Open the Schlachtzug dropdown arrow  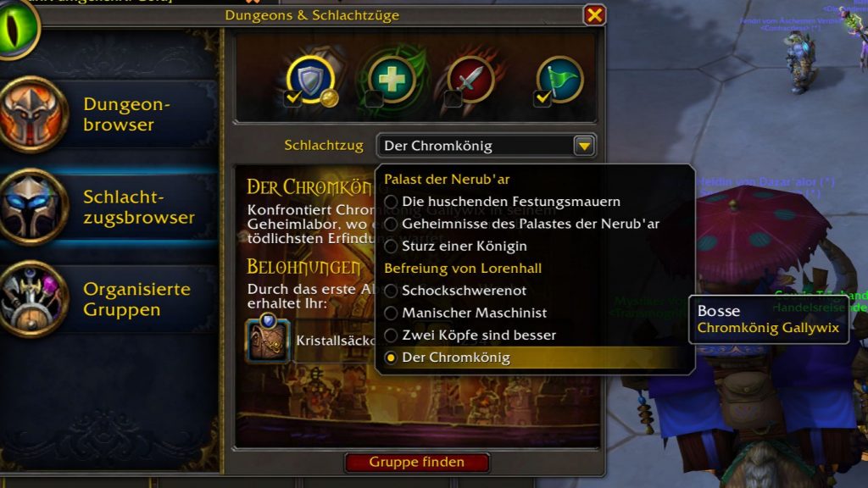point(584,146)
